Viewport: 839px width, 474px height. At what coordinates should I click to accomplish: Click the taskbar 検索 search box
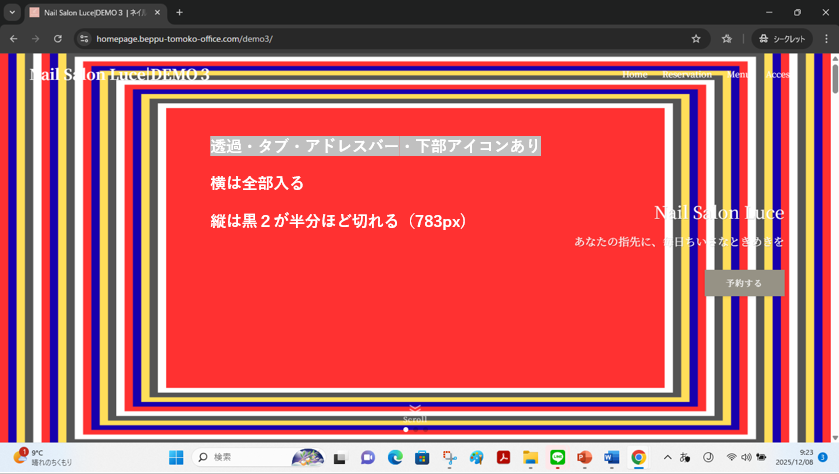(259, 457)
